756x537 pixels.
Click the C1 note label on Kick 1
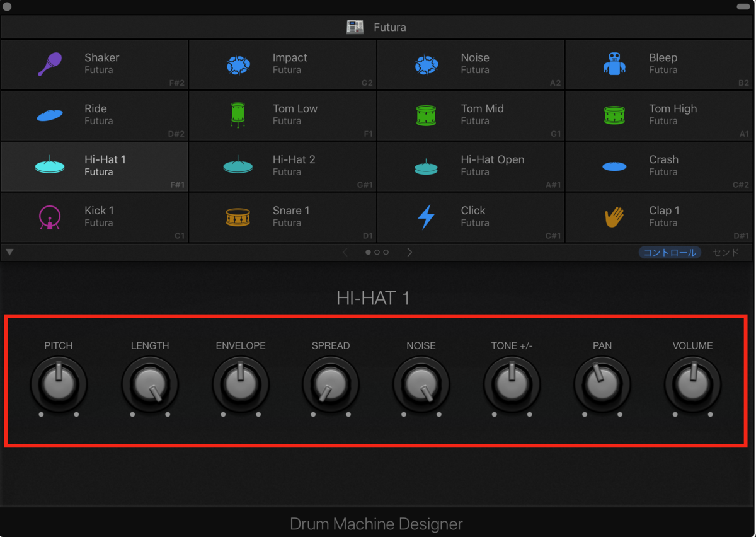coord(180,236)
